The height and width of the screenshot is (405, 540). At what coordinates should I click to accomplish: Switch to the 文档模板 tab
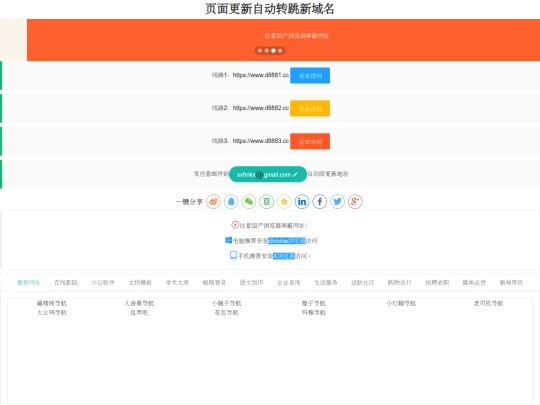click(140, 283)
